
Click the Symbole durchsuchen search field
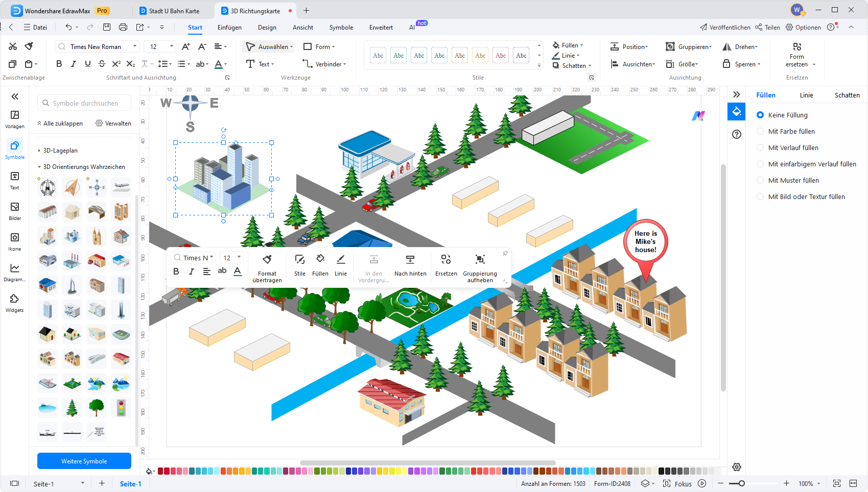coord(84,103)
